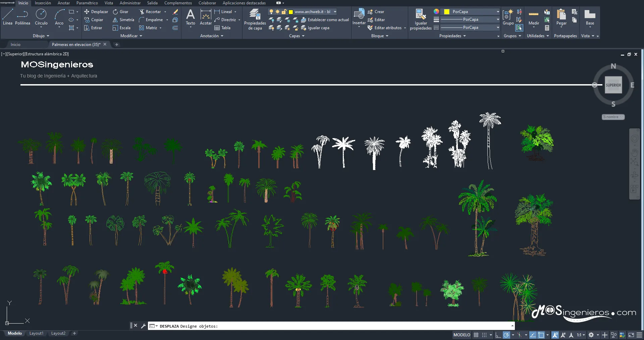This screenshot has height=340, width=644.
Task: Open the Insertar ribbon tab
Action: pos(43,3)
